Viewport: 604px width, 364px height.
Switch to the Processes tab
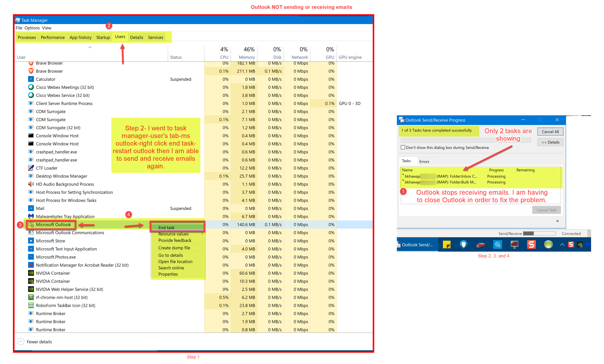(x=27, y=37)
